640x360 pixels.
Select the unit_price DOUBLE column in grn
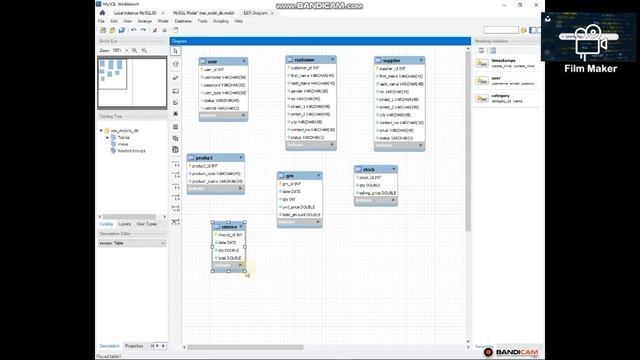pos(299,207)
